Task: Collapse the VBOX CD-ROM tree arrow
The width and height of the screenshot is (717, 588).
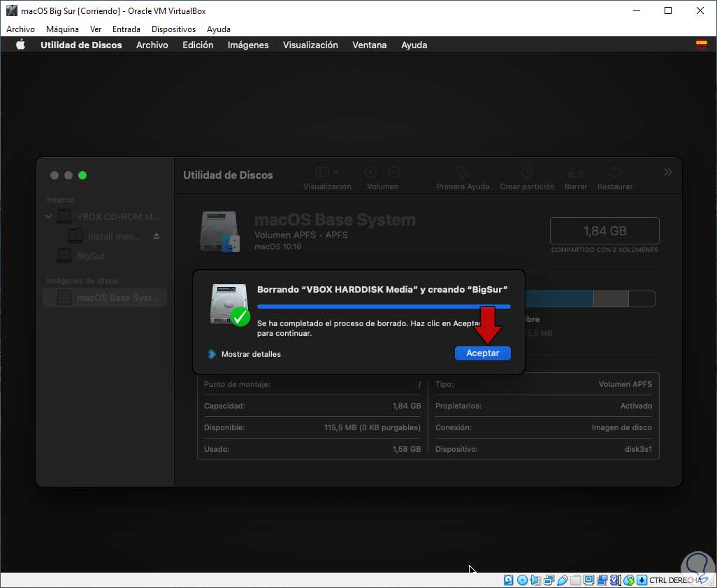Action: (48, 216)
